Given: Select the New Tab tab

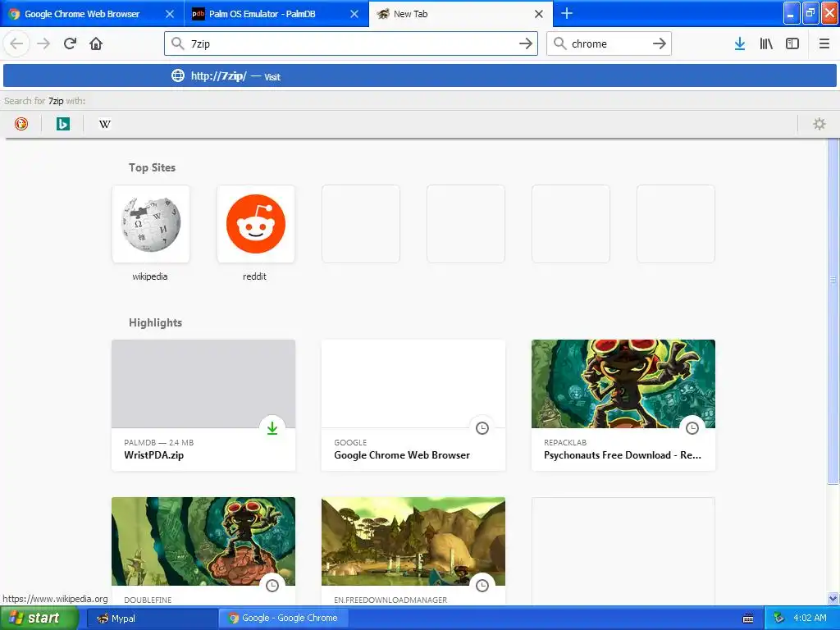Looking at the screenshot, I should click(x=461, y=14).
